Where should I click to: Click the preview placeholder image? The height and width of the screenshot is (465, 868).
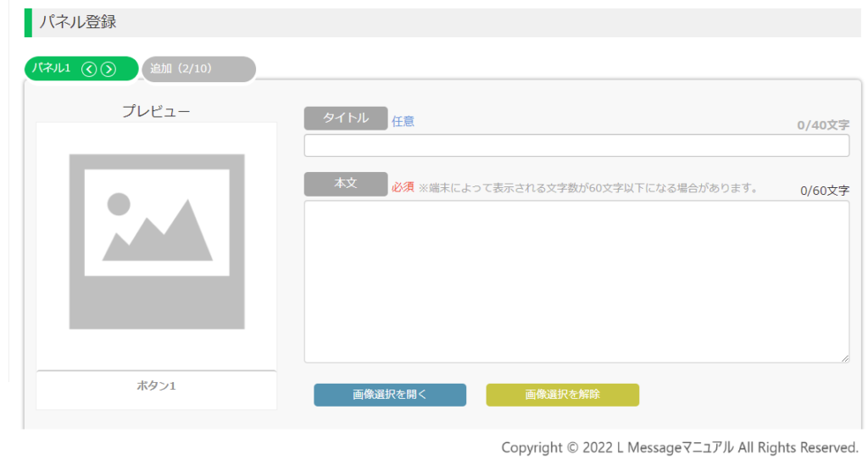point(157,241)
